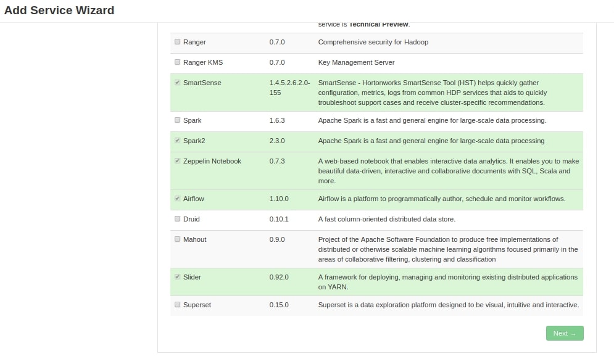Image resolution: width=614 pixels, height=364 pixels.
Task: Click the Mahout service name
Action: [x=194, y=239]
